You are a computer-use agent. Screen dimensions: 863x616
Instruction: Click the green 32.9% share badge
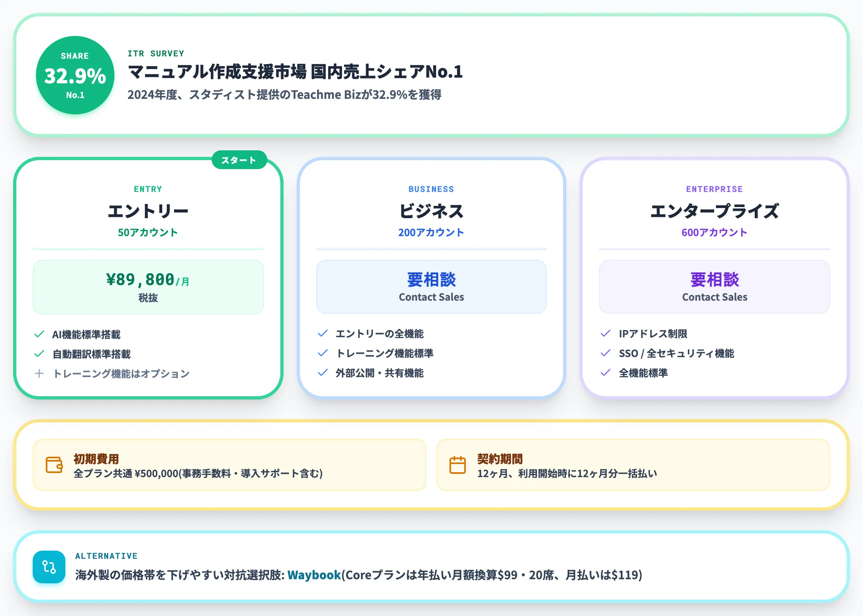tap(75, 75)
